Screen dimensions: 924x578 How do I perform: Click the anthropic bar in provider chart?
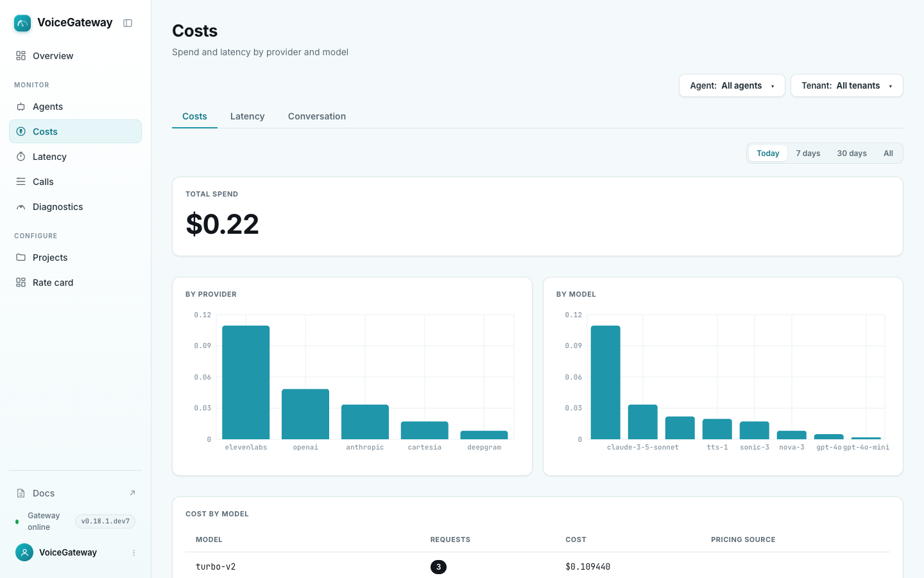click(365, 422)
